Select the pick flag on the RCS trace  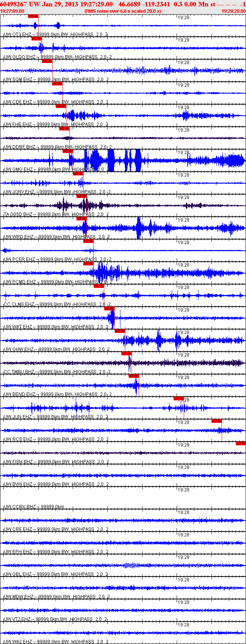coord(217,421)
